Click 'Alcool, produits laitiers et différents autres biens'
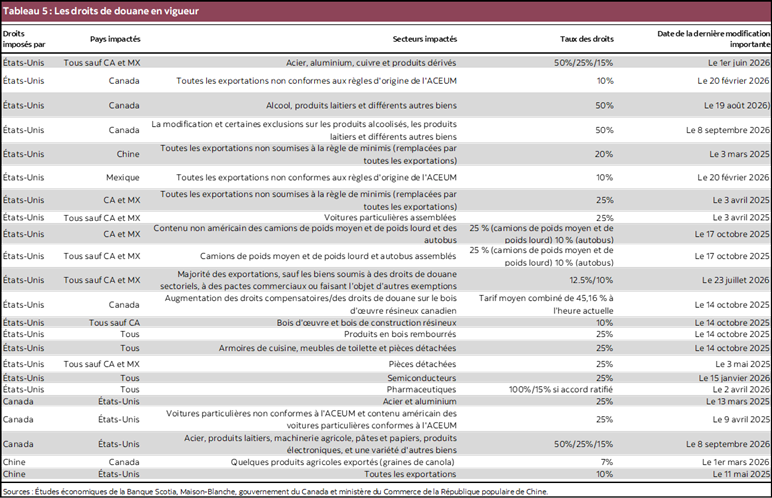The image size is (772, 498). coord(361,105)
